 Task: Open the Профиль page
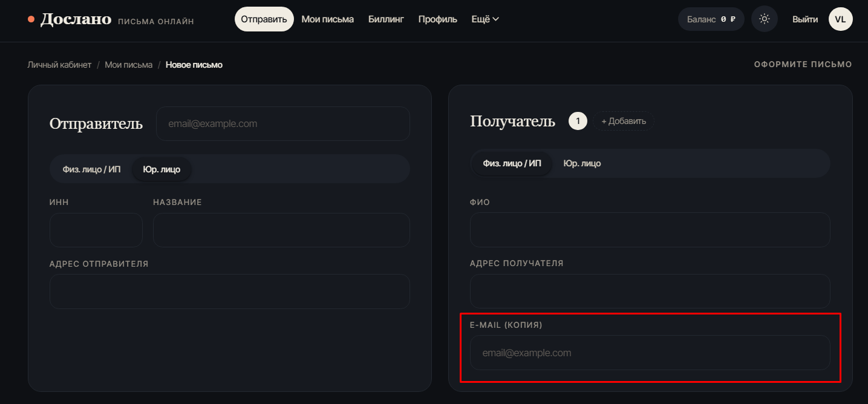[437, 19]
